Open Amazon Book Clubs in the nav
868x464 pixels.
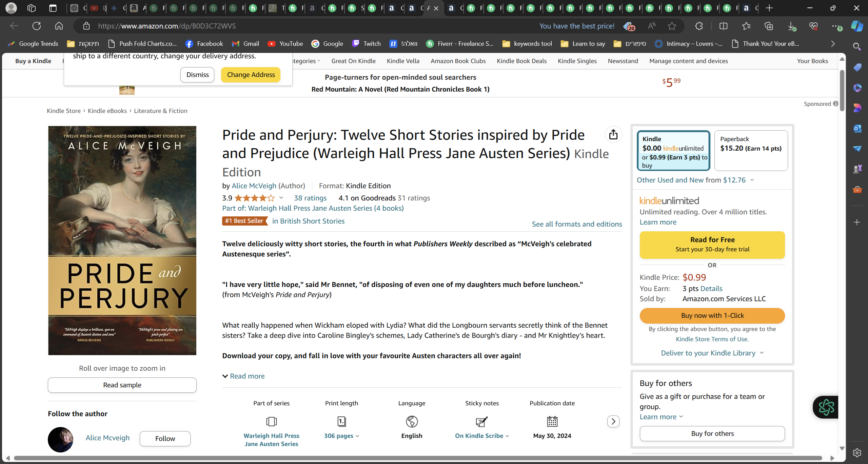(x=458, y=61)
